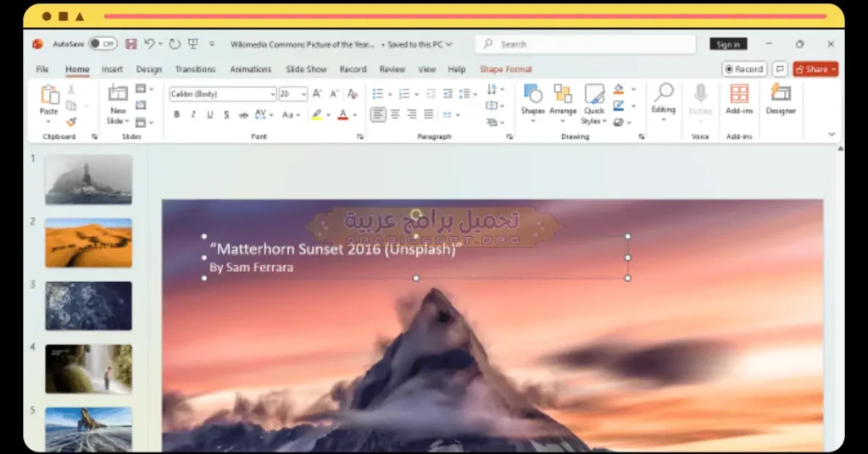Click the Shape Outline color icon

pyautogui.click(x=618, y=106)
